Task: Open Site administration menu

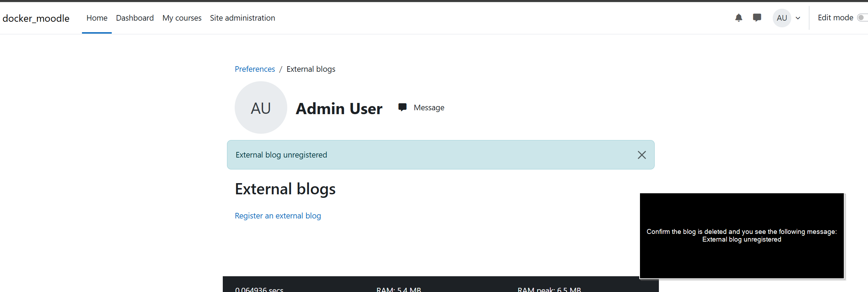Action: pos(242,18)
